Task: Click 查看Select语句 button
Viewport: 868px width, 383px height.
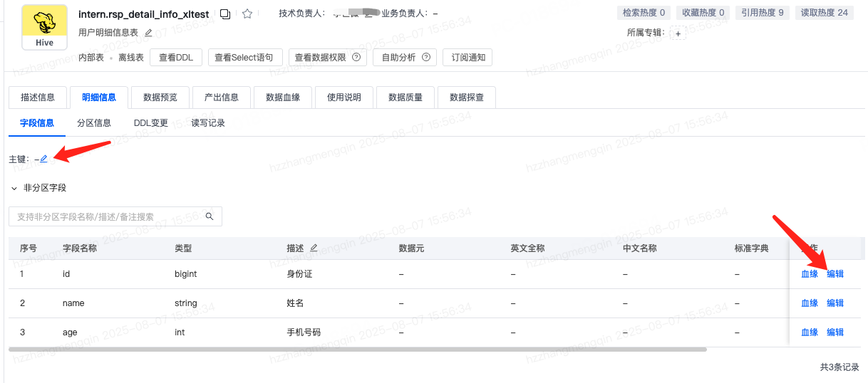Action: (245, 58)
